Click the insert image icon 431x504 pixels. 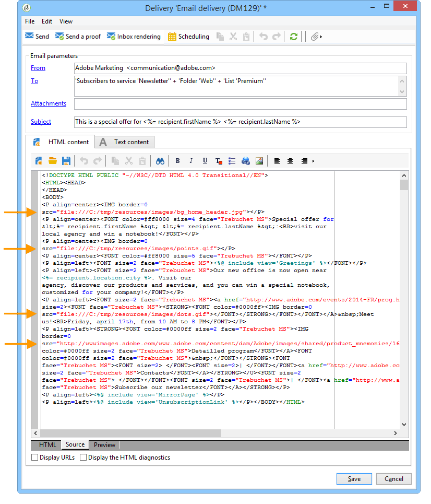[259, 161]
